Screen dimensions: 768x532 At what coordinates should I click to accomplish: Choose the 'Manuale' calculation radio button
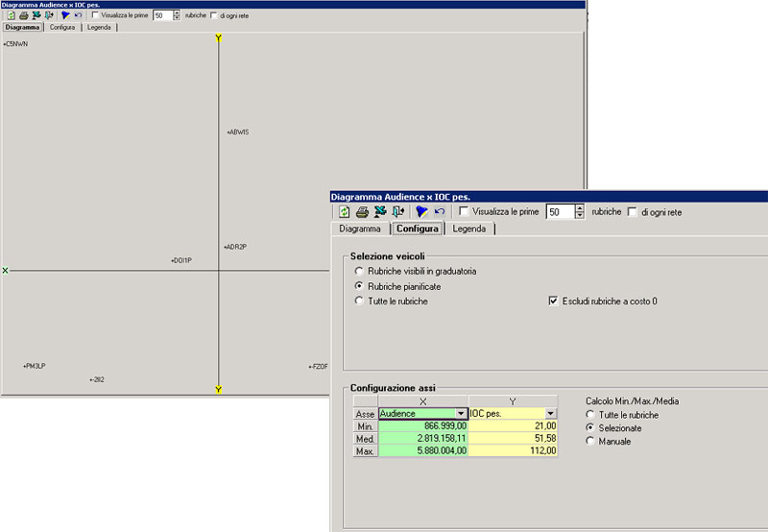point(590,442)
